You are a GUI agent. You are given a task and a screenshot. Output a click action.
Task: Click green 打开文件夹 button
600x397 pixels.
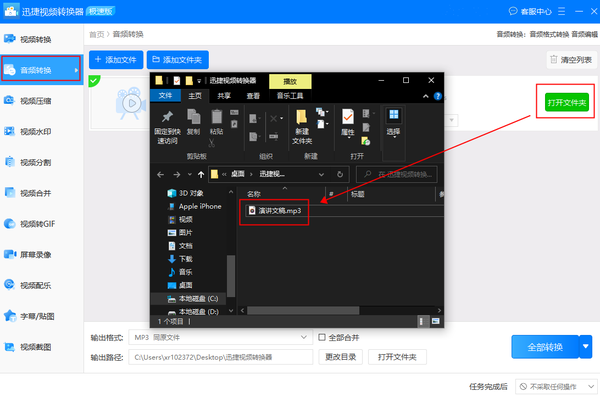tap(567, 102)
